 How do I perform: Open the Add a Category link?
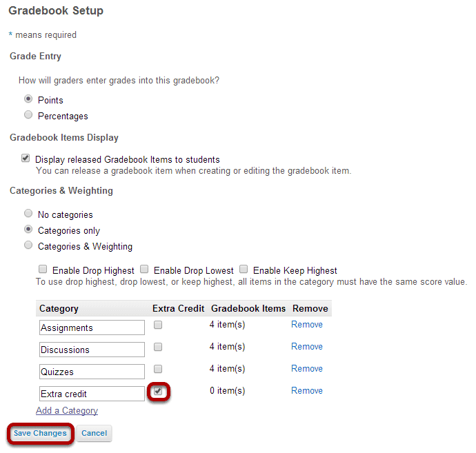[x=67, y=410]
